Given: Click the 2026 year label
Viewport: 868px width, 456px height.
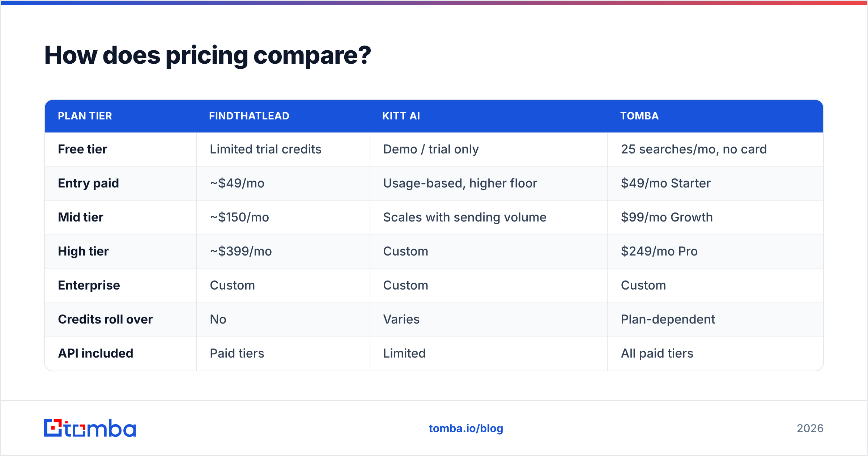Looking at the screenshot, I should (810, 428).
